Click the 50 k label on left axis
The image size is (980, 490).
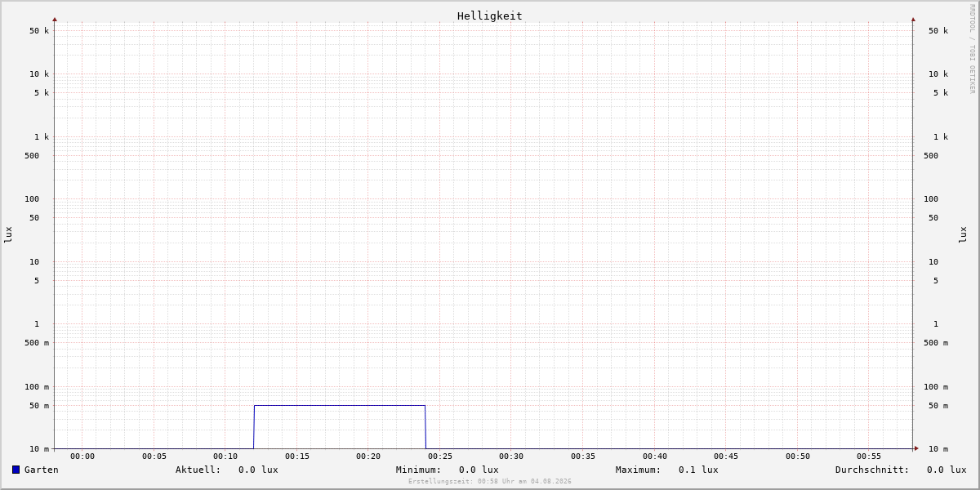coord(39,31)
